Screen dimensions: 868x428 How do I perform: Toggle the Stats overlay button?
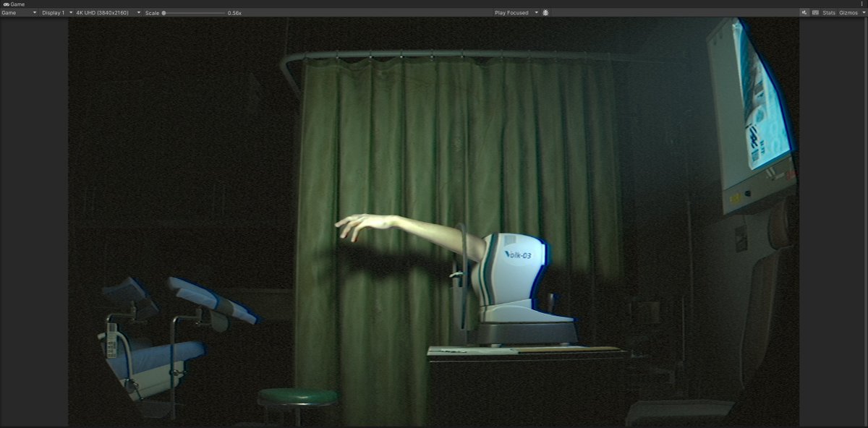(829, 13)
